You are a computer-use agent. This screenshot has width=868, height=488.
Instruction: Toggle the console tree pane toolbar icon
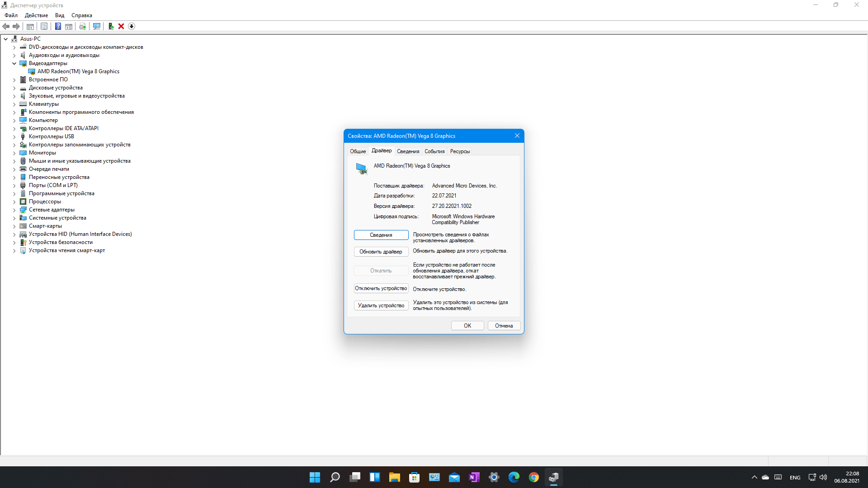pyautogui.click(x=30, y=26)
